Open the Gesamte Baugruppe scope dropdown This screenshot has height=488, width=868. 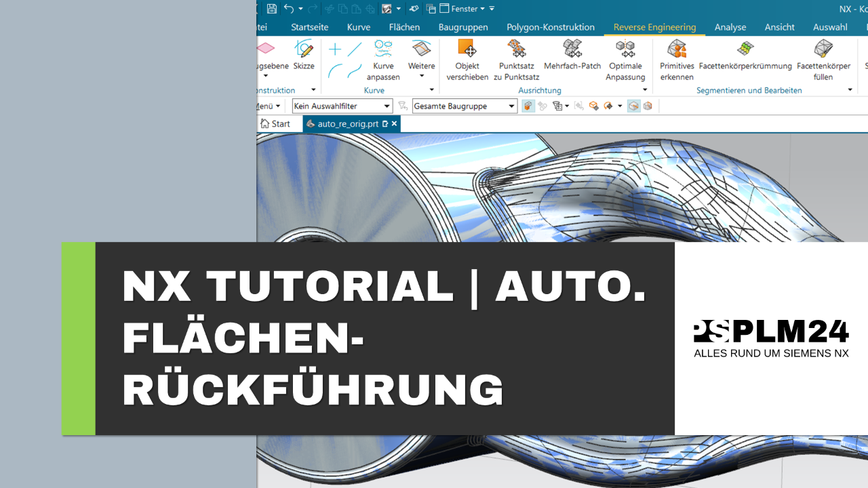(x=465, y=106)
